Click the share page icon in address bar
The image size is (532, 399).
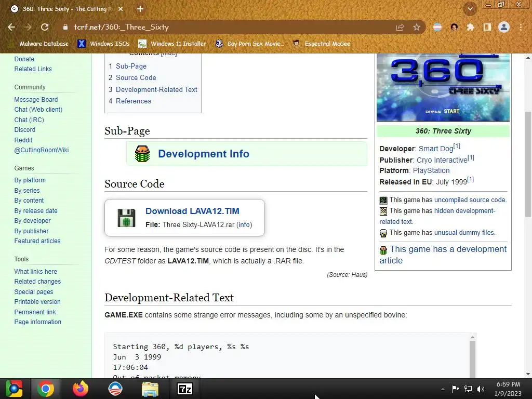(x=400, y=27)
